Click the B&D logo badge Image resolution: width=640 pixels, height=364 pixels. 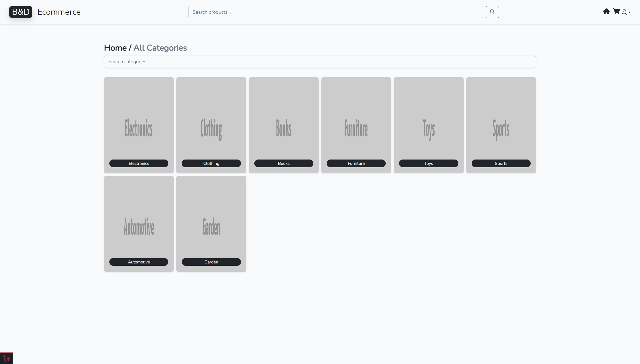pos(21,12)
